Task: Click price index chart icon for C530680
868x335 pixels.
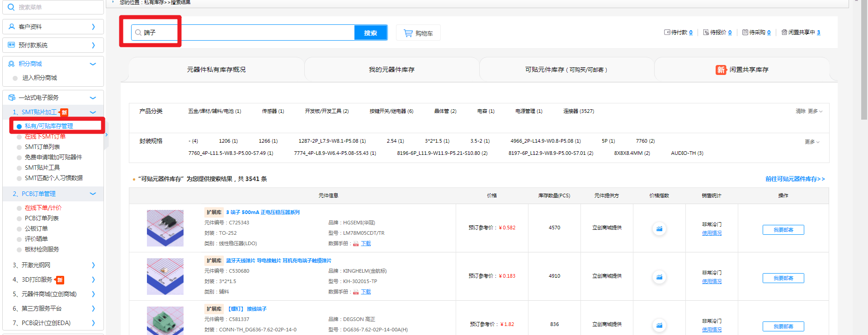Action: (x=659, y=277)
